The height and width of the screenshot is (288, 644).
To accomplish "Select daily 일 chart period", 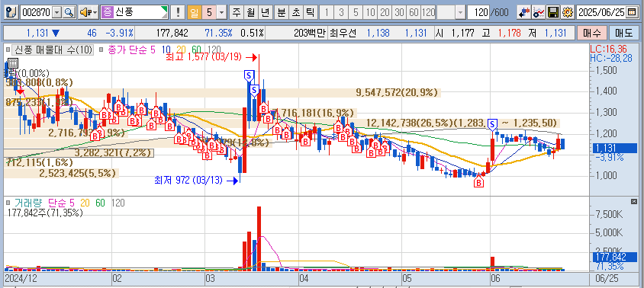I will (194, 12).
